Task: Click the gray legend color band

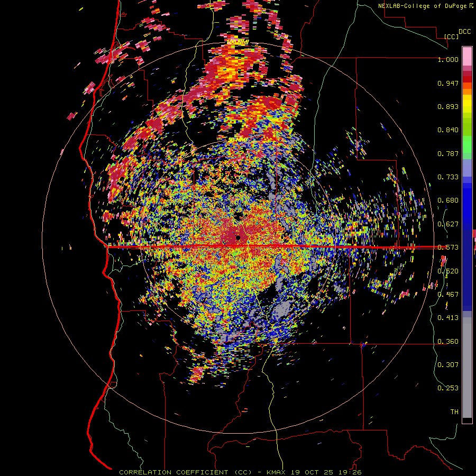Action: [x=467, y=368]
